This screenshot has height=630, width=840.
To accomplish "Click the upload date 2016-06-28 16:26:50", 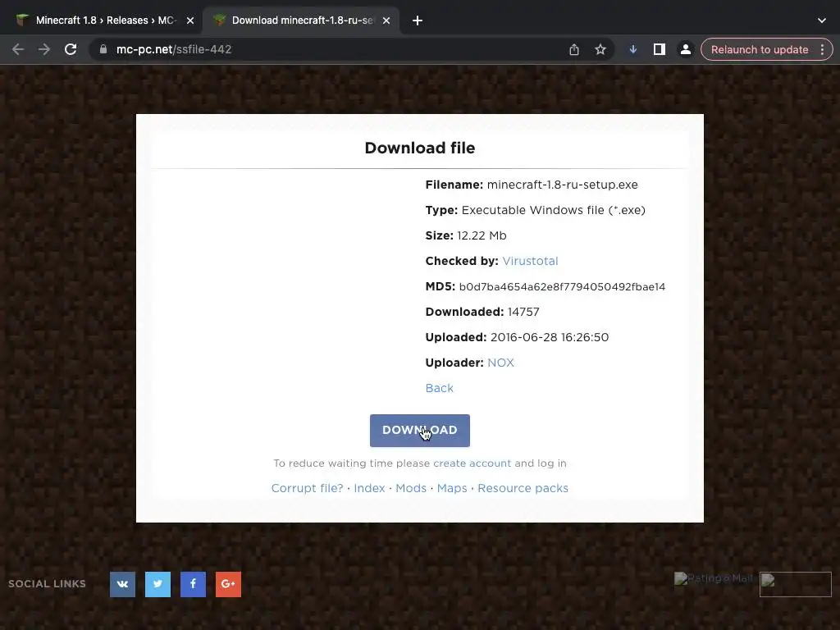I will 550,337.
